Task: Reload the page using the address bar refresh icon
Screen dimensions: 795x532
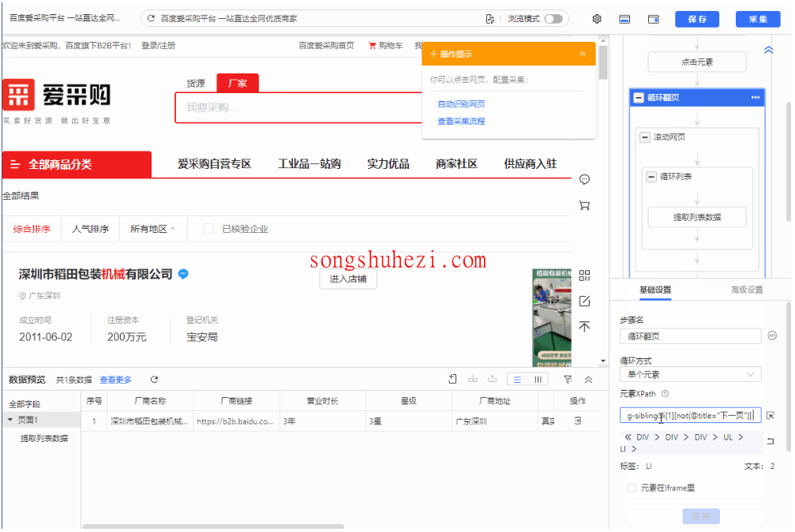Action: coord(151,18)
